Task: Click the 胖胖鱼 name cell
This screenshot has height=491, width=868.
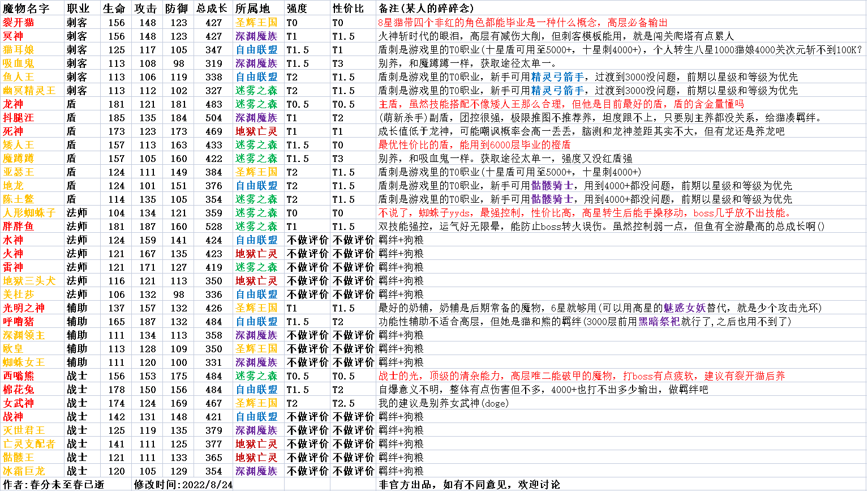Action: 19,227
